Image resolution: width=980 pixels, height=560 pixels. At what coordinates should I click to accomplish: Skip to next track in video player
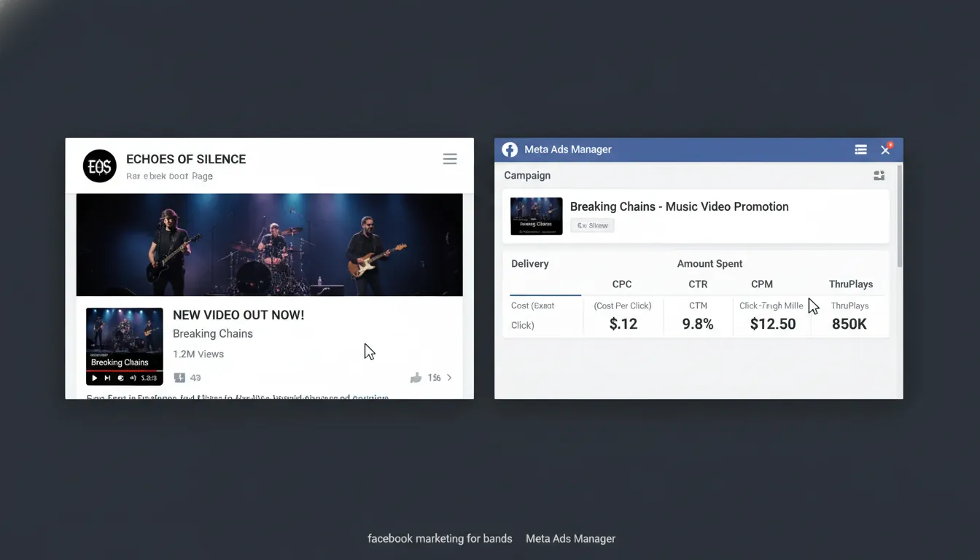coord(107,378)
